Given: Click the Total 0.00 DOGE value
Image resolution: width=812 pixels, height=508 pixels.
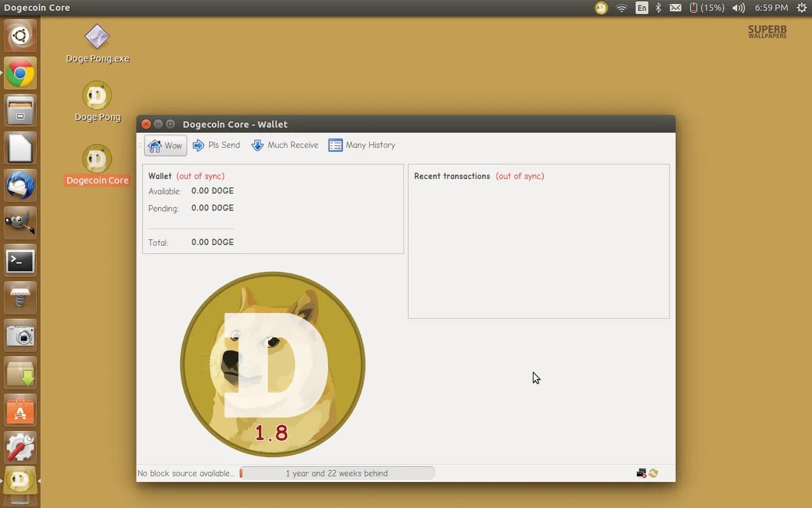Looking at the screenshot, I should click(x=213, y=242).
